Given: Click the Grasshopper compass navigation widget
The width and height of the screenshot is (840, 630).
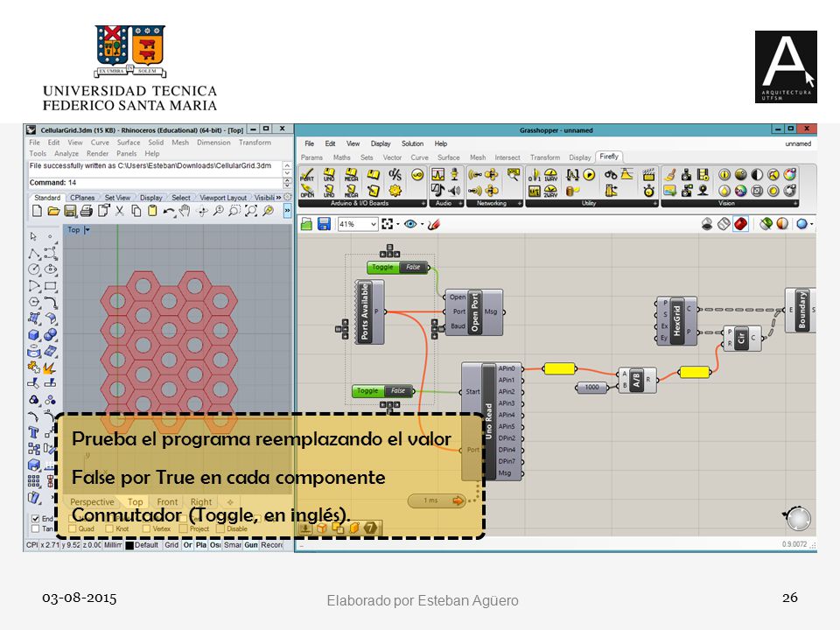Looking at the screenshot, I should tap(798, 517).
